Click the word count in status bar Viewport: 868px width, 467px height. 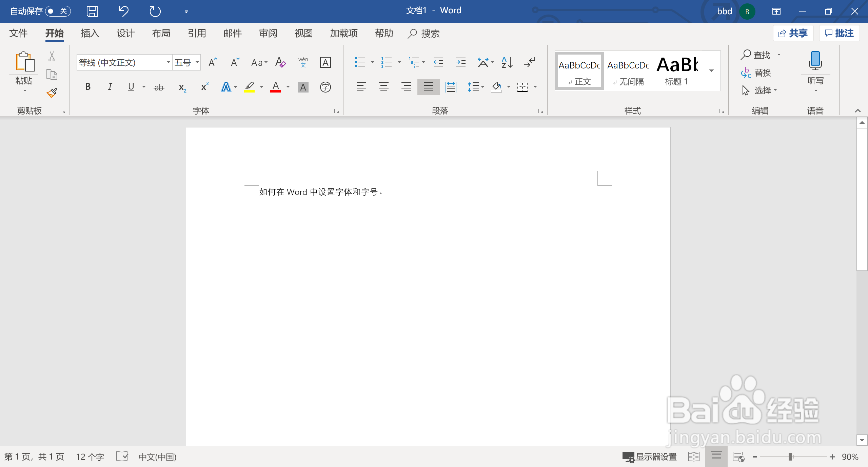click(90, 456)
